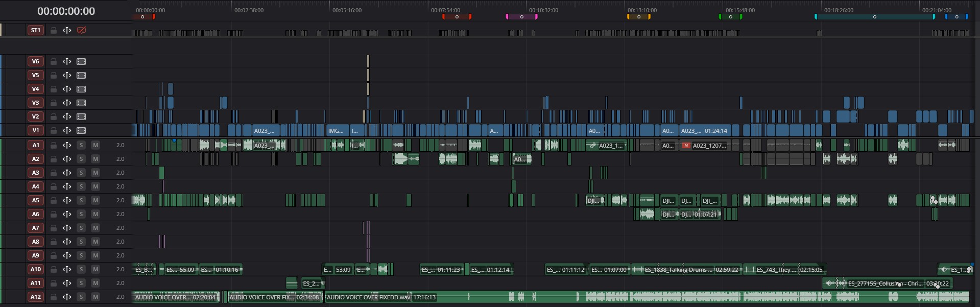The height and width of the screenshot is (307, 980).
Task: Solo the A5 audio track
Action: pos(81,200)
